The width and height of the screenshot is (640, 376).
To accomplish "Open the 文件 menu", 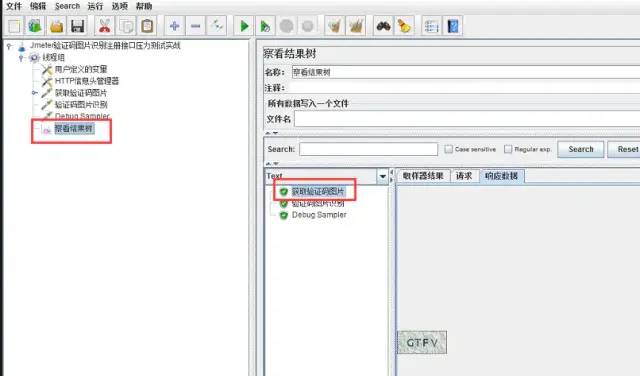I will tap(14, 6).
